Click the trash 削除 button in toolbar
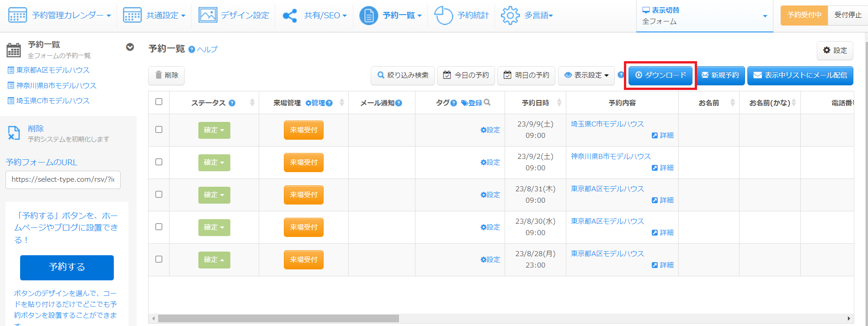868x326 pixels. pos(166,75)
